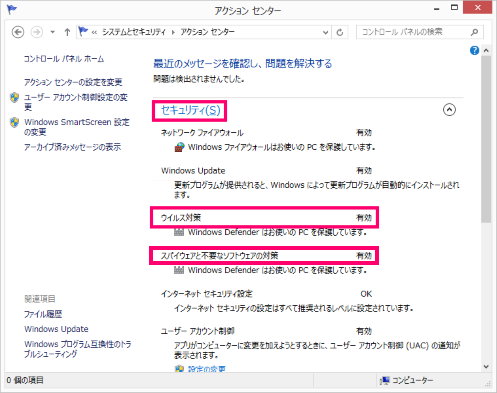
Task: Expand address bar history dropdown
Action: 325,32
